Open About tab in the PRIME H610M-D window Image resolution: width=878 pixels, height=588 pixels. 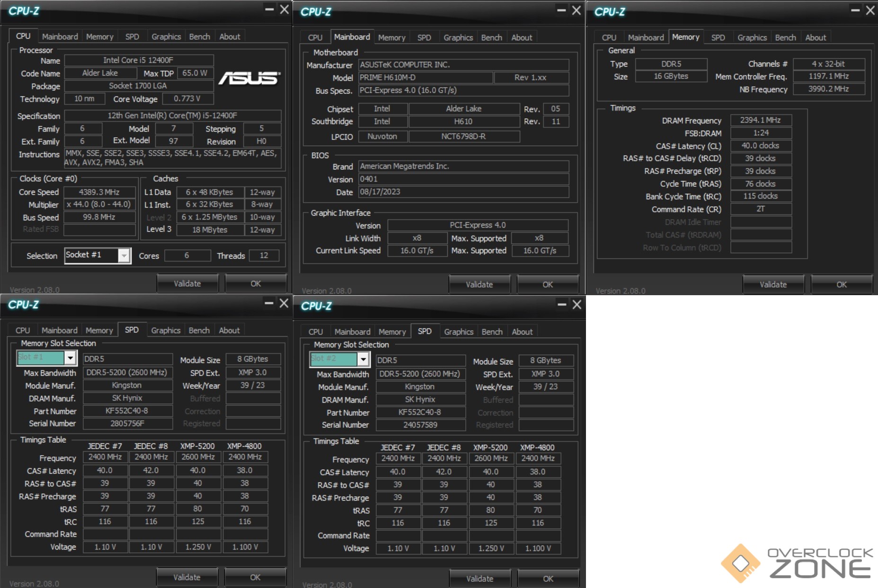522,37
